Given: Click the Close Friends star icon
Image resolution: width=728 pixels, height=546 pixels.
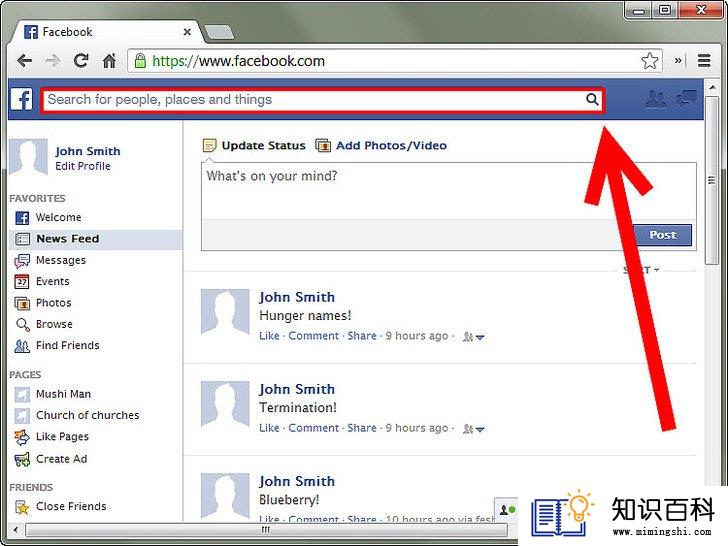Looking at the screenshot, I should click(x=22, y=507).
